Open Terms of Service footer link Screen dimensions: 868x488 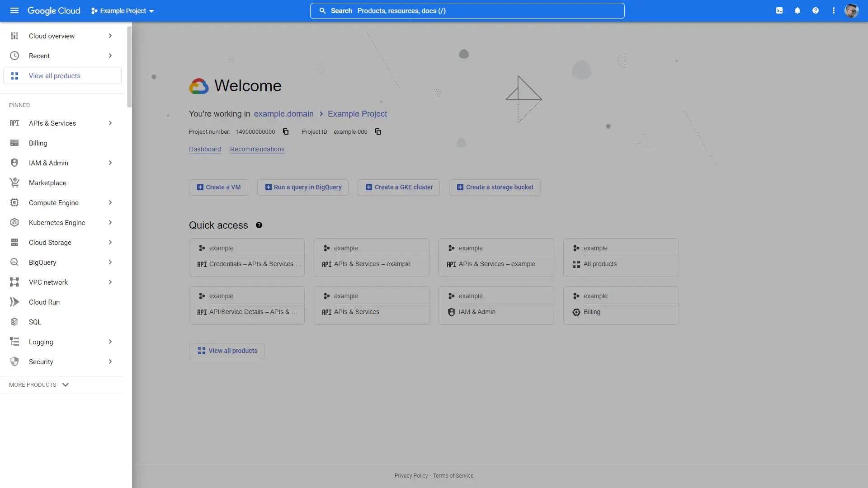tap(453, 476)
